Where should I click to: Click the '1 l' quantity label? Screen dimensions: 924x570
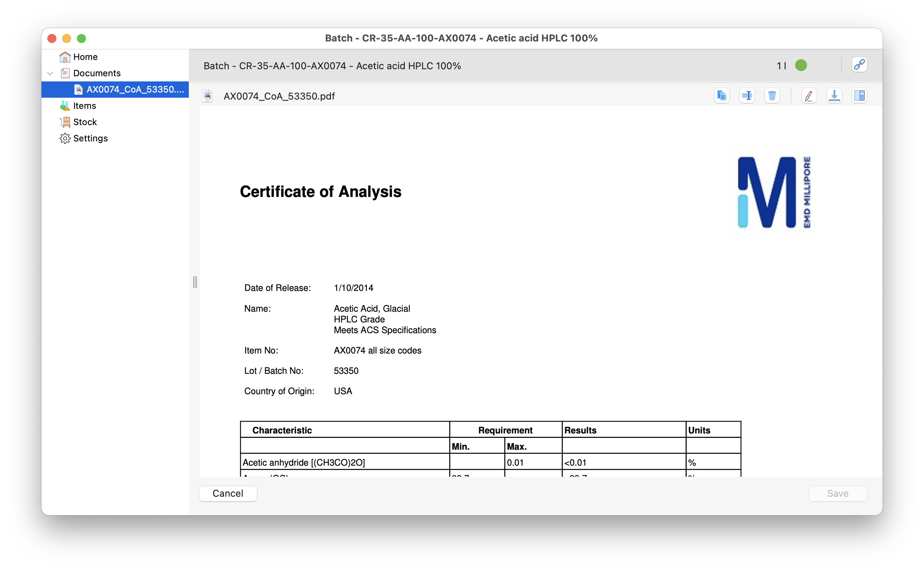click(x=781, y=66)
